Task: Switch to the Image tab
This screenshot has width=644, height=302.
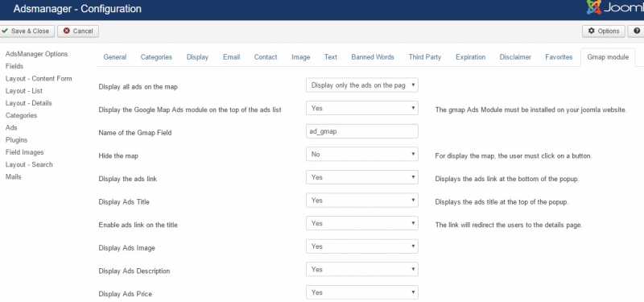Action: pos(300,57)
